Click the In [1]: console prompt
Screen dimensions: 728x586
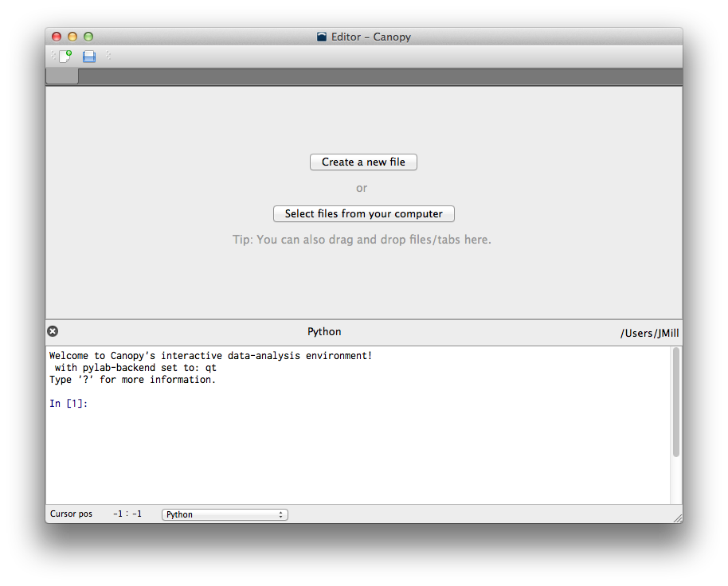coord(68,403)
